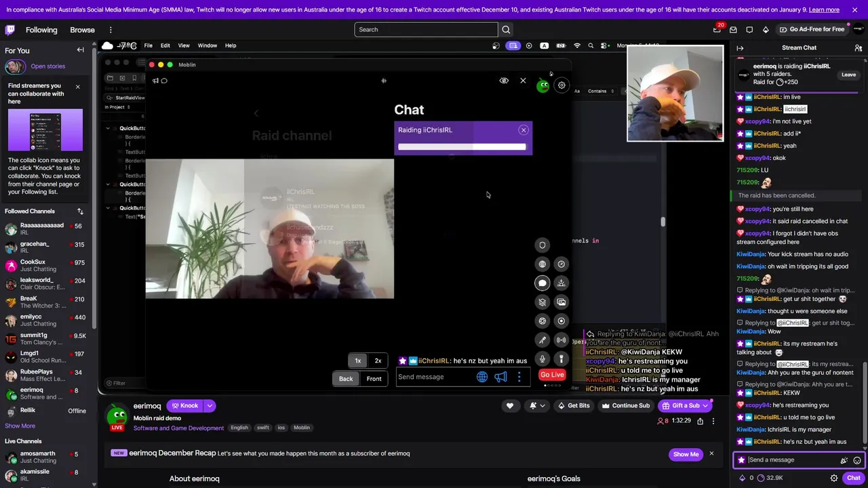This screenshot has width=868, height=488.
Task: Go to the Browse tab
Action: point(82,30)
